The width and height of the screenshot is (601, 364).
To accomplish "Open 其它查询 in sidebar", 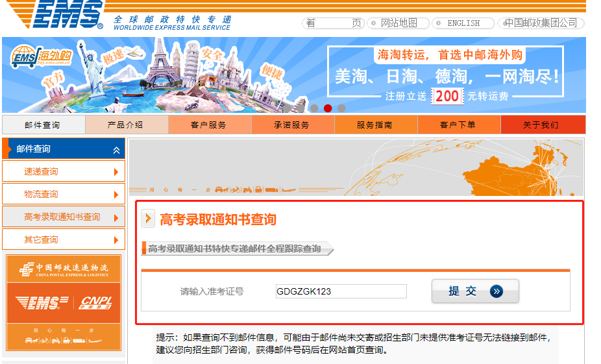I will tap(63, 239).
